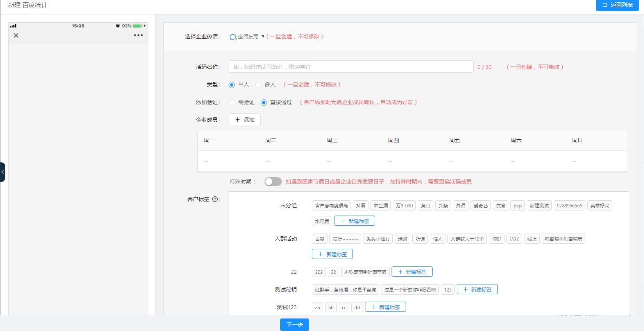
Task: Select the 听课 tag
Action: pos(420,239)
